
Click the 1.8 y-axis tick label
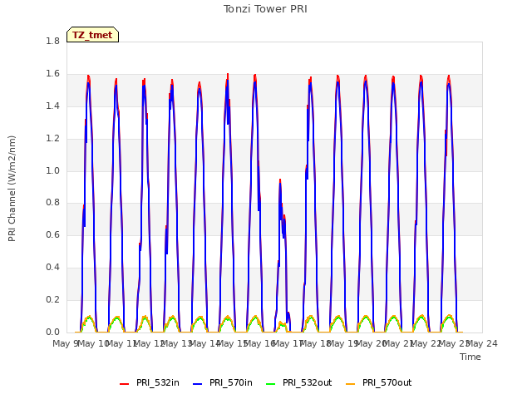pyautogui.click(x=52, y=41)
